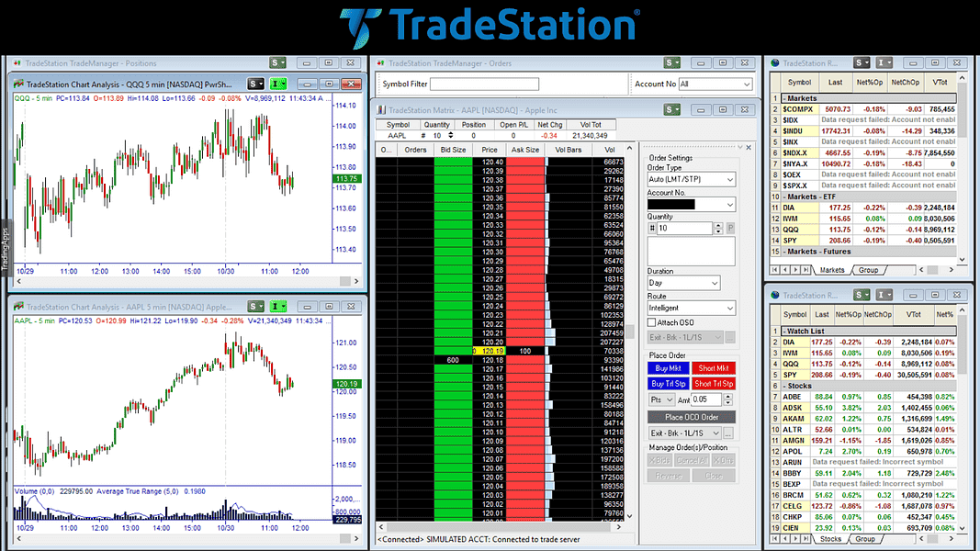Open the symbol link S button in Positions window

pos(277,62)
